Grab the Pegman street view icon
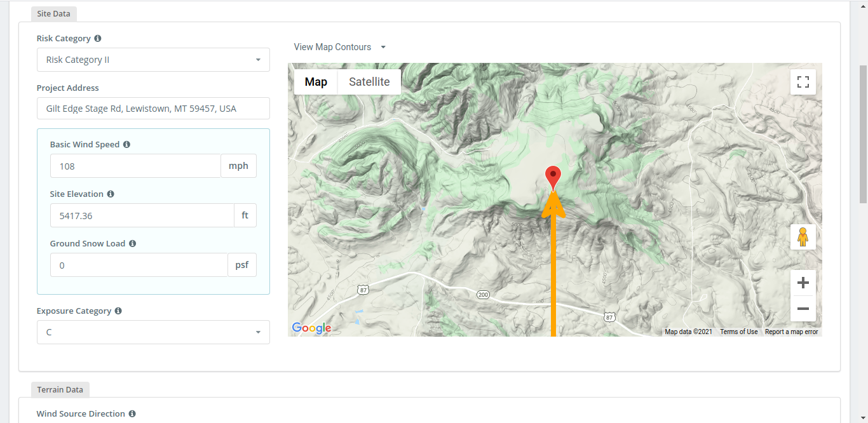This screenshot has height=423, width=868. tap(803, 236)
